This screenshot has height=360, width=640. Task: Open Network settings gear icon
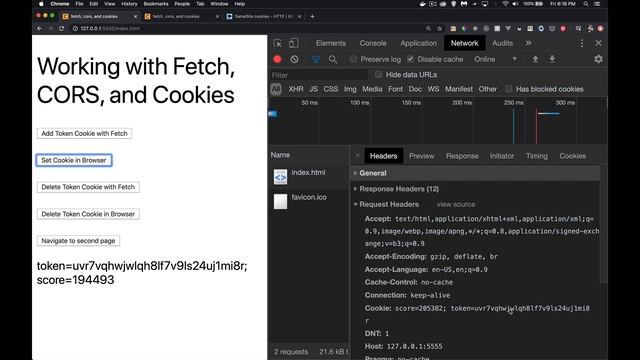[x=598, y=59]
